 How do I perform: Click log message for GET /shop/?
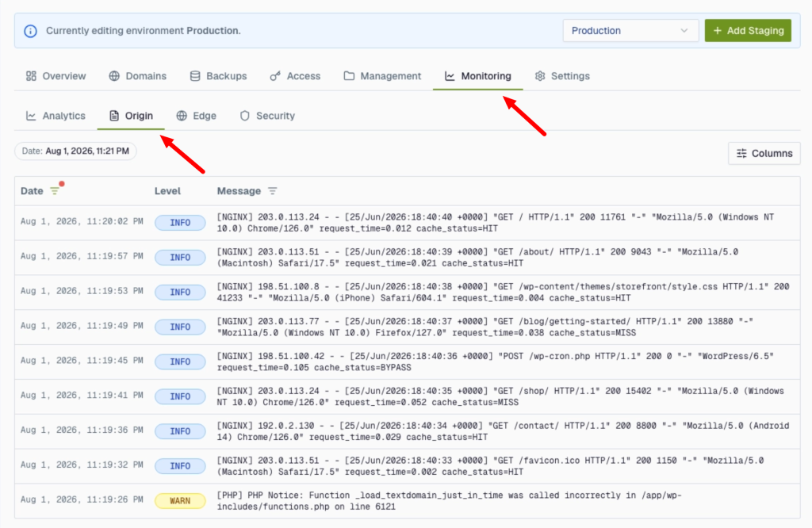(500, 396)
